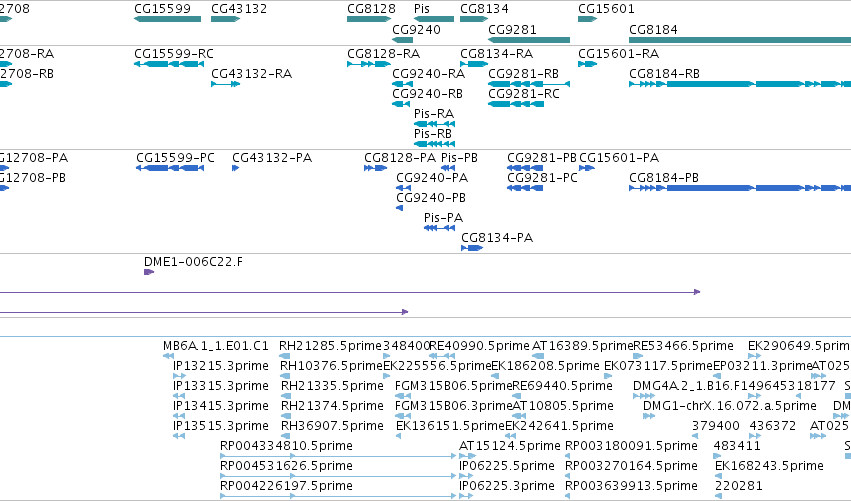Click the RH21285.5prime EST
Viewport: 851px width, 501px height.
tap(284, 357)
